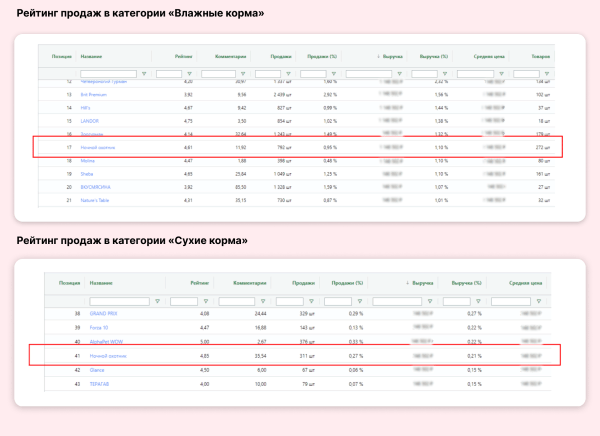Image resolution: width=600 pixels, height=436 pixels.
Task: Open the Продажи (%) filter icon in Сухие корма table
Action: point(360,302)
